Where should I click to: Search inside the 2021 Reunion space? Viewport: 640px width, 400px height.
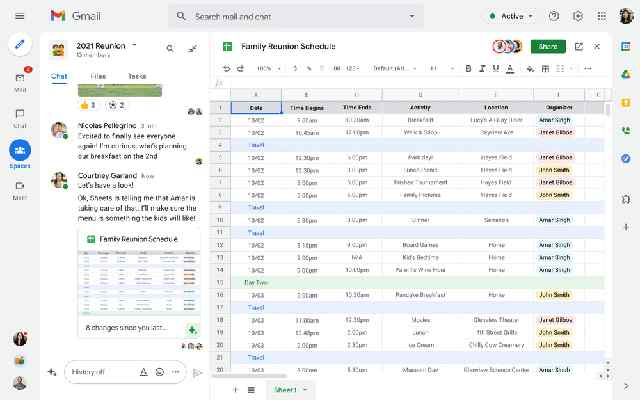pos(170,49)
